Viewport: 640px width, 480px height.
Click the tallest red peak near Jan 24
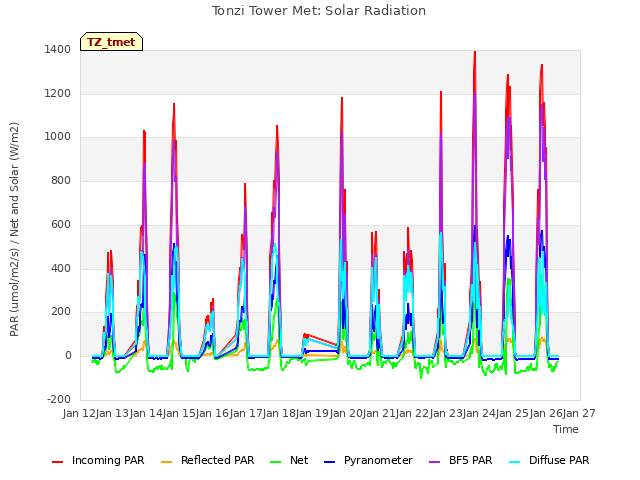point(475,52)
